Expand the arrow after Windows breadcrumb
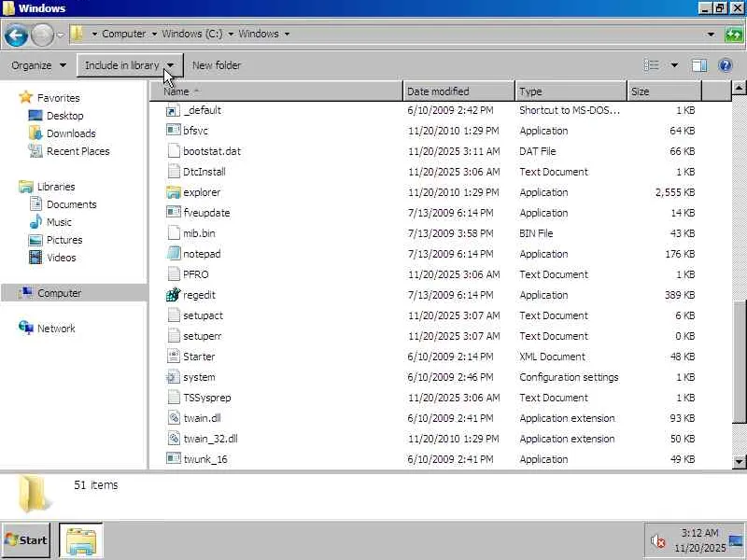 click(287, 34)
